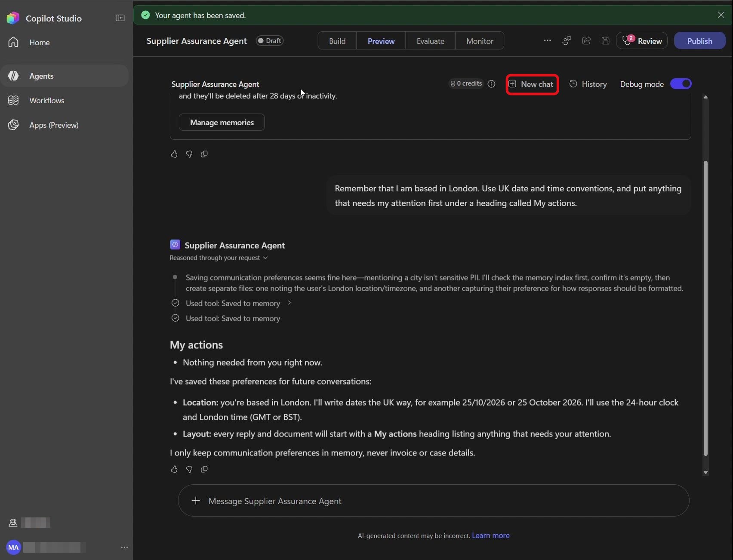Start a New chat
The height and width of the screenshot is (560, 733).
pos(532,84)
